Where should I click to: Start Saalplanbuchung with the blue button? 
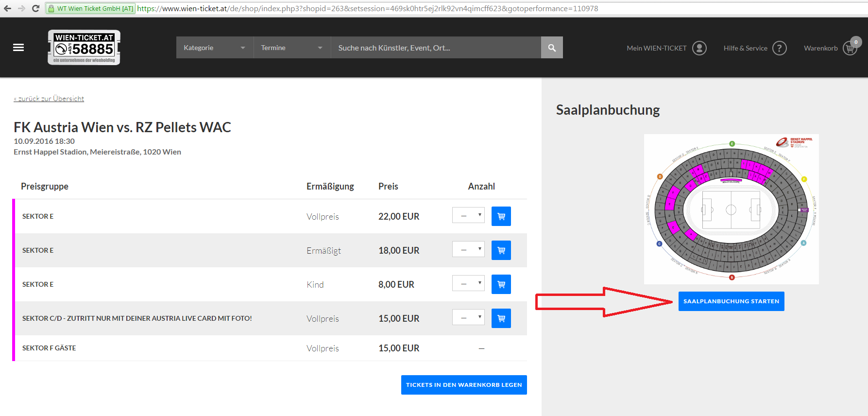[x=731, y=301]
